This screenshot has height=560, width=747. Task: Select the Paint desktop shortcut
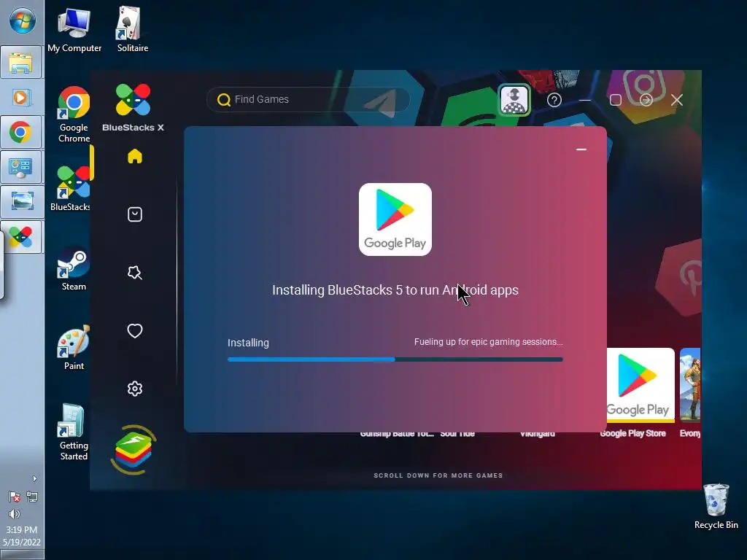[74, 348]
